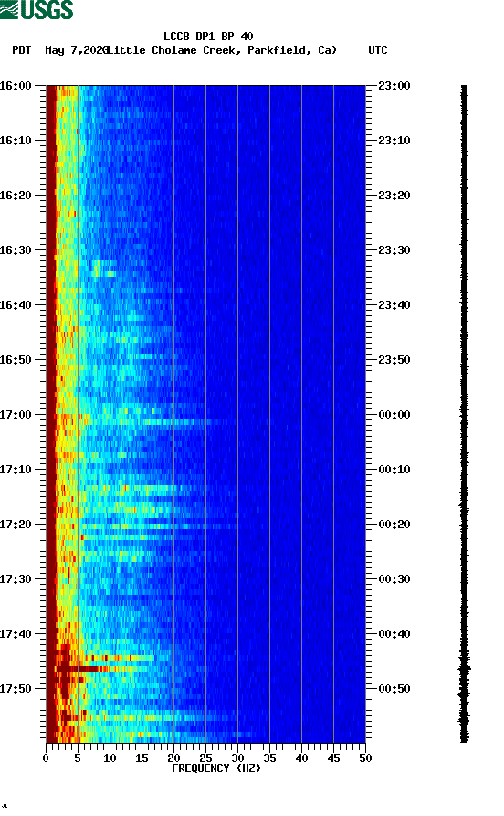The image size is (504, 816).
Task: Click the 'Little Cholame Creek, Parkfield, Ca)' location text
Action: 222,50
